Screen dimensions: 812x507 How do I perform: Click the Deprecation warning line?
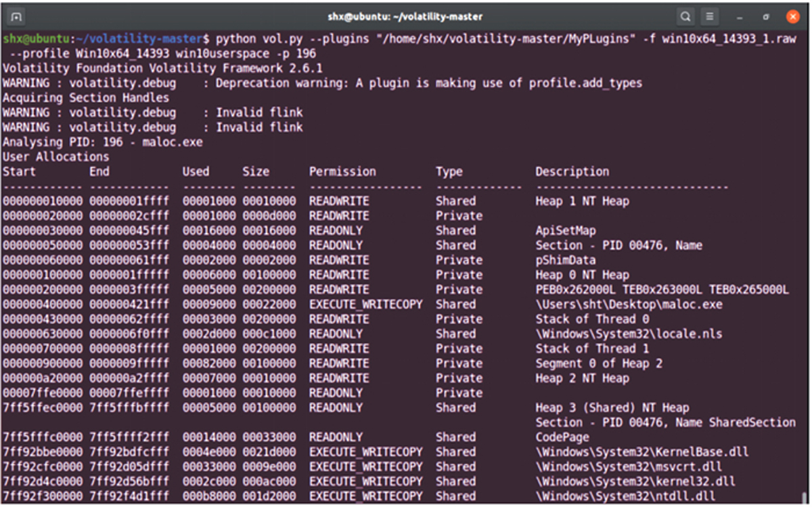tap(322, 83)
